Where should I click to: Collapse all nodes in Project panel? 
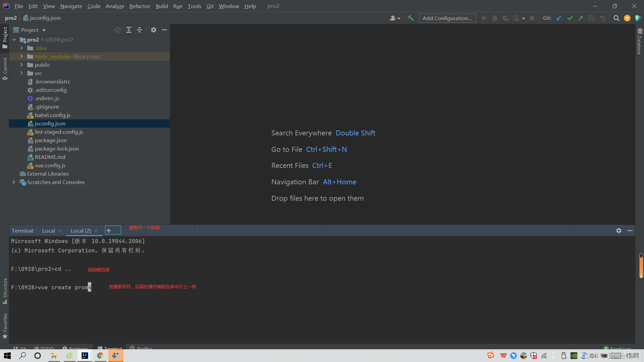tap(140, 30)
